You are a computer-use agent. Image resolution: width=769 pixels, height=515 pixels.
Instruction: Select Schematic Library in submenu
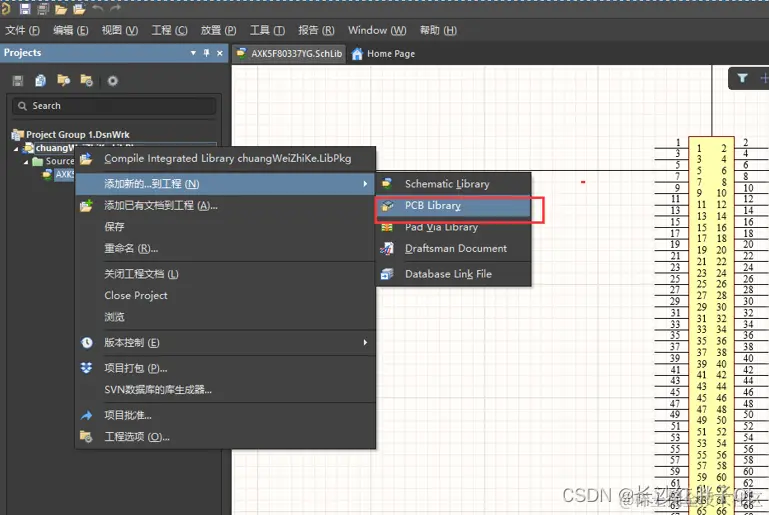pos(454,184)
